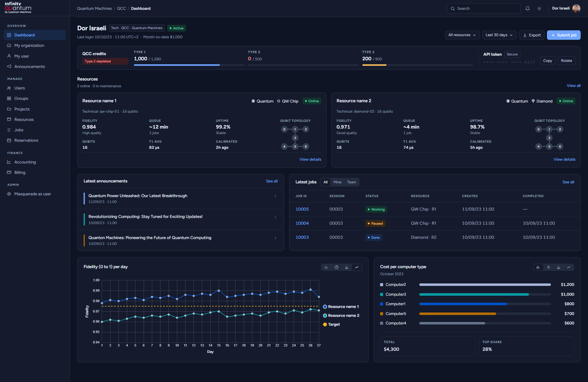Open the notifications bell
The height and width of the screenshot is (382, 588).
[x=527, y=9]
